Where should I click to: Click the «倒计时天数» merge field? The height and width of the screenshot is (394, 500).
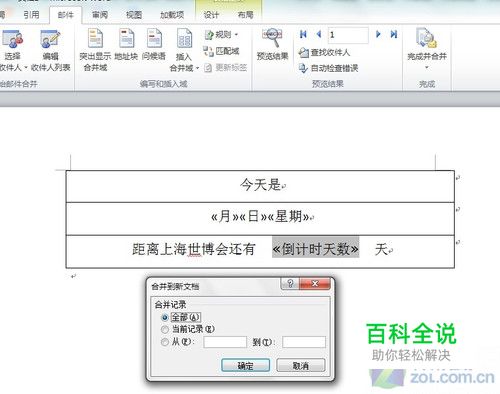(316, 249)
